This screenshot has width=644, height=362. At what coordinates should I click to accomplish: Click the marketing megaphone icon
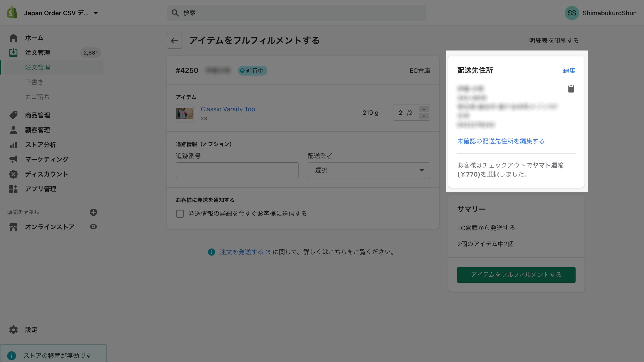click(13, 159)
